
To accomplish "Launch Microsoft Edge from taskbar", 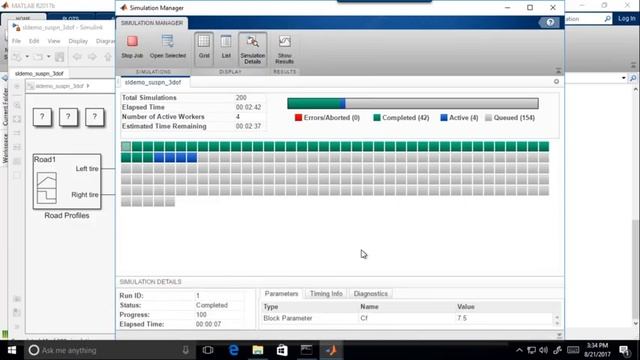I will point(233,350).
